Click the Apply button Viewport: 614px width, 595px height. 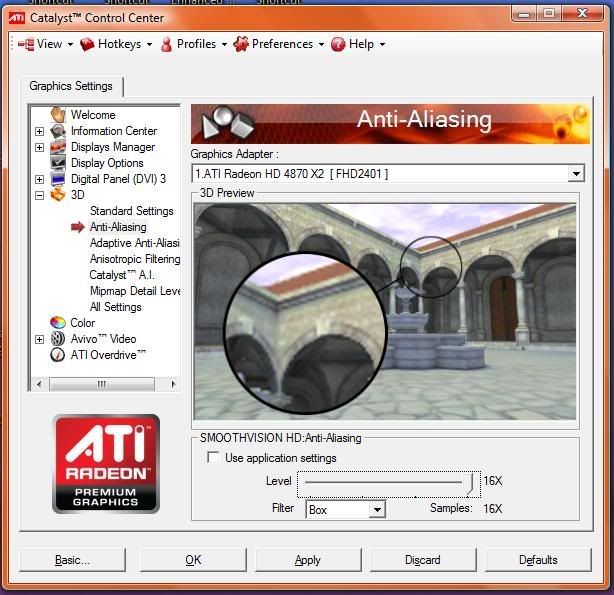pyautogui.click(x=308, y=560)
